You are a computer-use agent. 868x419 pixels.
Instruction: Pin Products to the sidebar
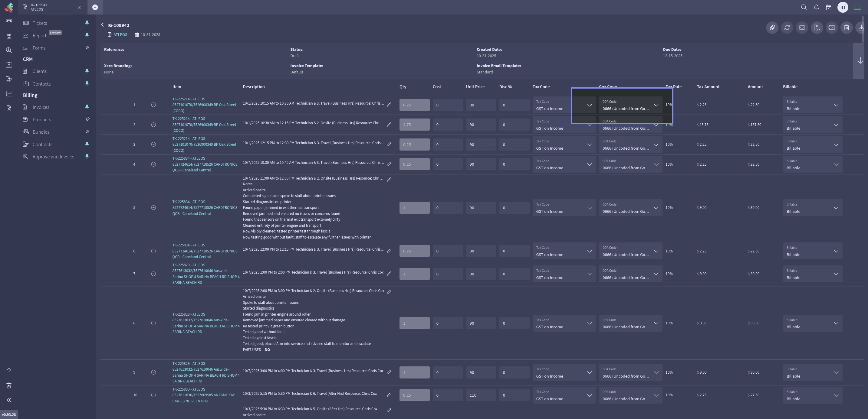click(x=87, y=119)
